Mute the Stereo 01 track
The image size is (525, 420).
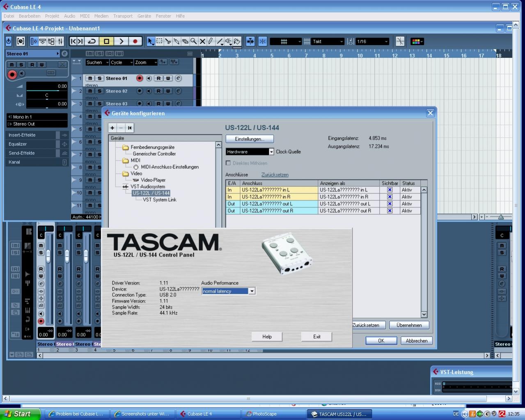(x=90, y=78)
